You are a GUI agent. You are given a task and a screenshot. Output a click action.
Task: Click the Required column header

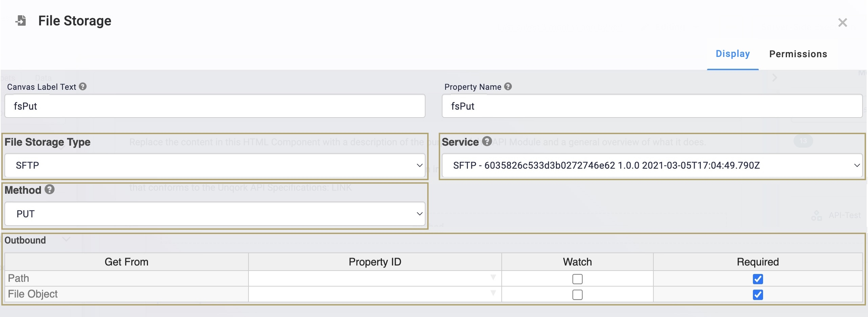click(x=758, y=262)
